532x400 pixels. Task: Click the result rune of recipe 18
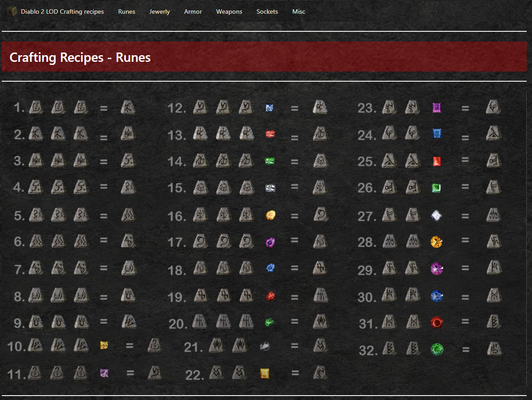(x=320, y=268)
